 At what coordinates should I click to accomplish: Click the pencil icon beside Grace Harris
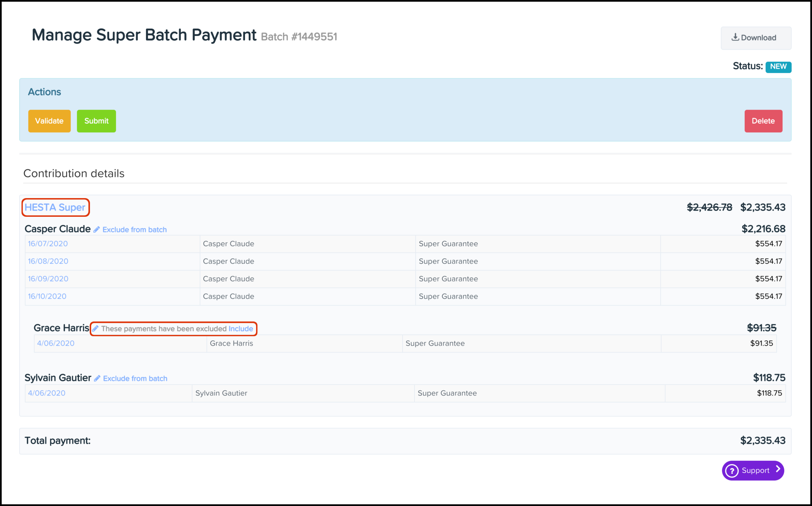click(95, 329)
